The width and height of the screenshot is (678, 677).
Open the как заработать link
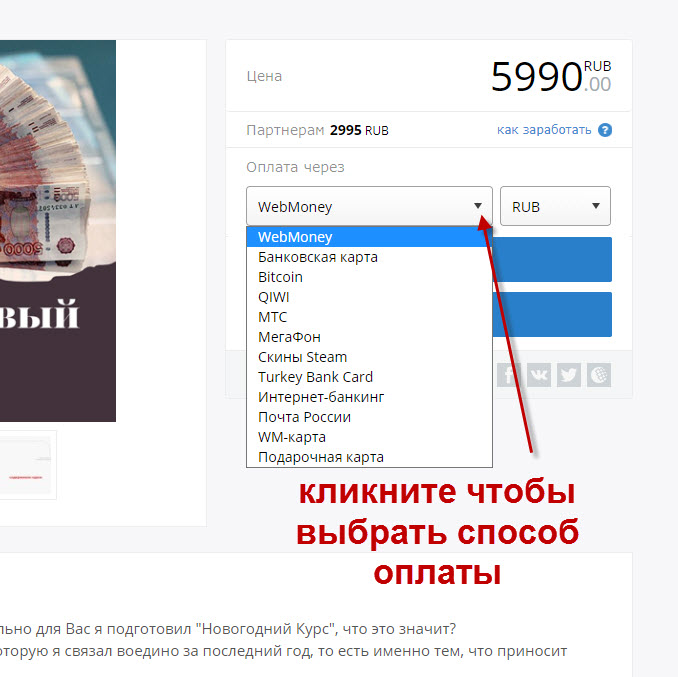(544, 130)
